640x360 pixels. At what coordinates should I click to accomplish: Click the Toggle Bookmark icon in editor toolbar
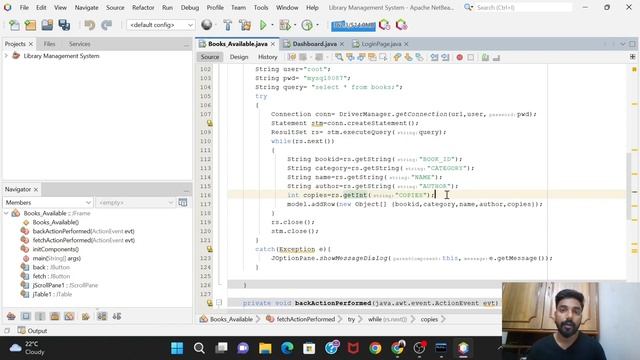tap(420, 57)
